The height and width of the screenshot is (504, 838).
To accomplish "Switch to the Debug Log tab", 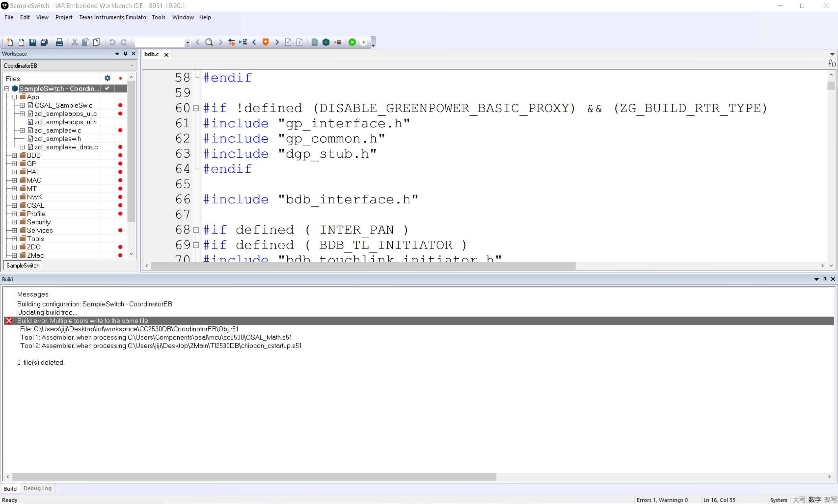I will point(37,488).
